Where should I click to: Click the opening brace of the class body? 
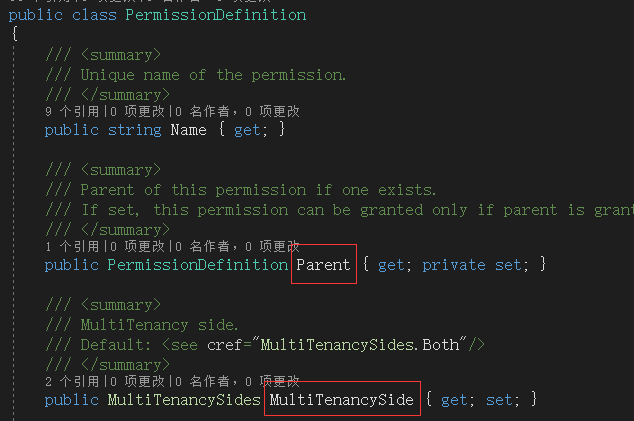click(15, 34)
